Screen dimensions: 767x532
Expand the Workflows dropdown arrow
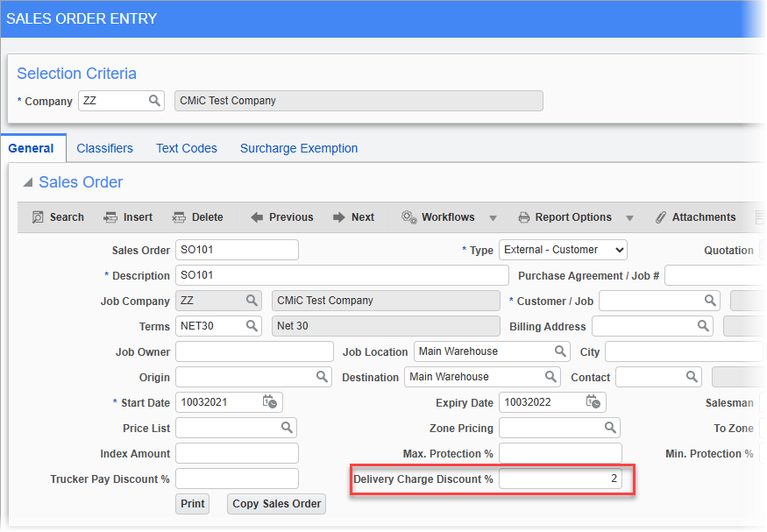(x=494, y=216)
